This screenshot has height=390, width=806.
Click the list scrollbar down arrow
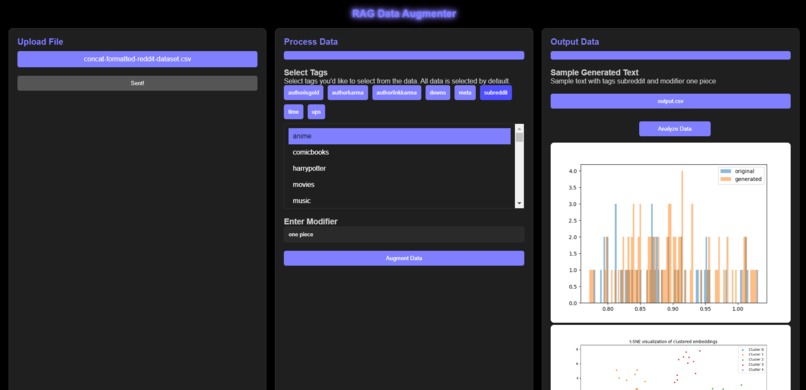(519, 203)
